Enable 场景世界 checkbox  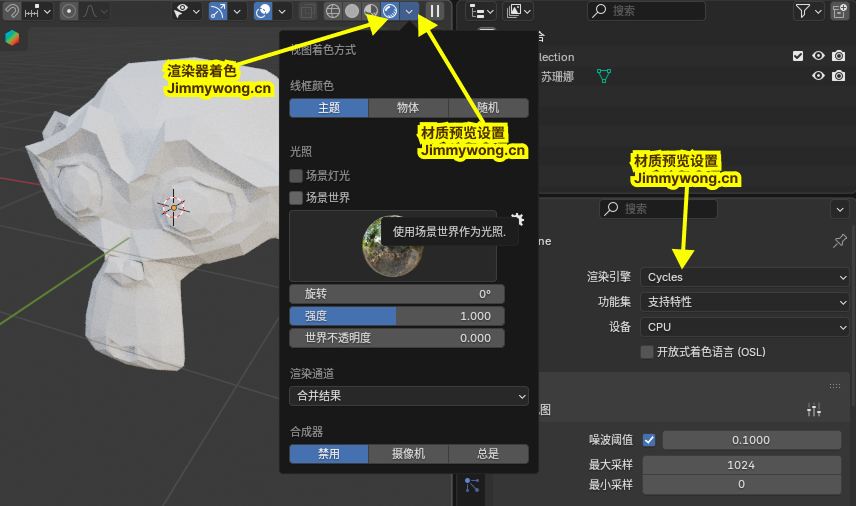[x=296, y=197]
